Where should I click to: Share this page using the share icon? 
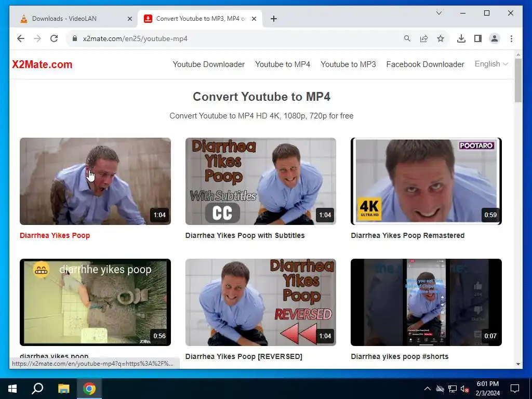click(x=424, y=38)
